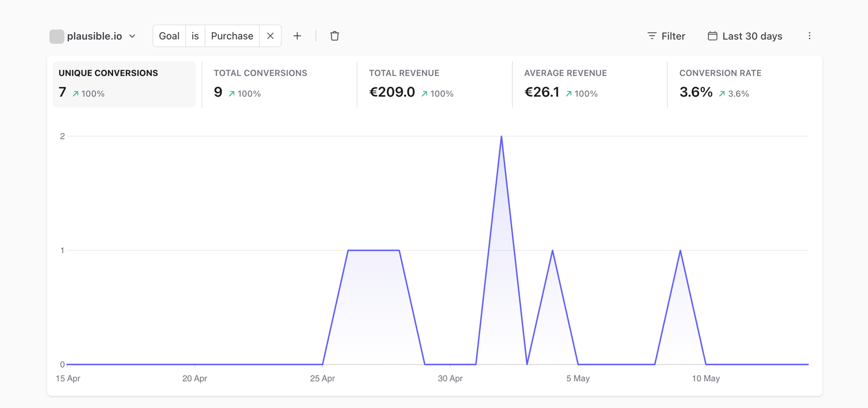
Task: Click the Goal filter label
Action: coord(169,36)
